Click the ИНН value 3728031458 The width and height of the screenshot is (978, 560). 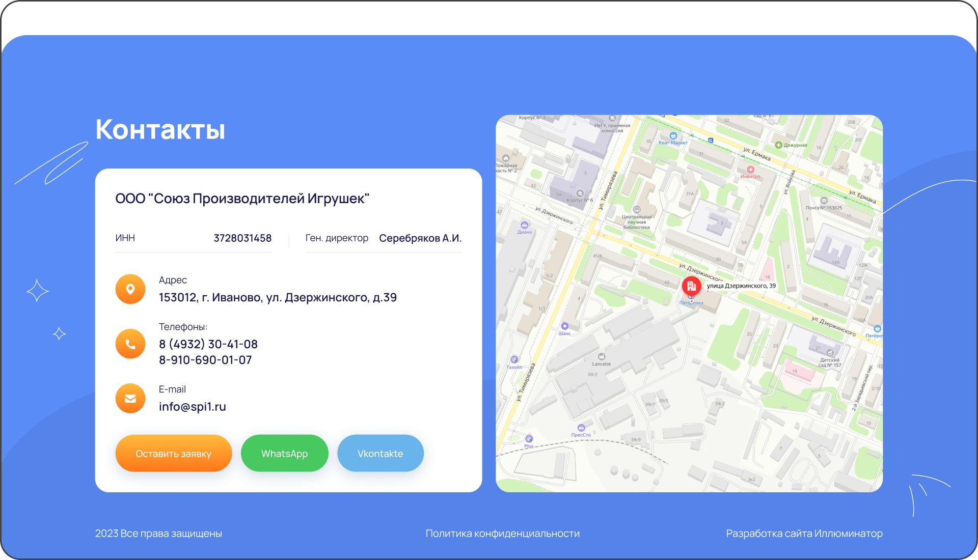(242, 238)
